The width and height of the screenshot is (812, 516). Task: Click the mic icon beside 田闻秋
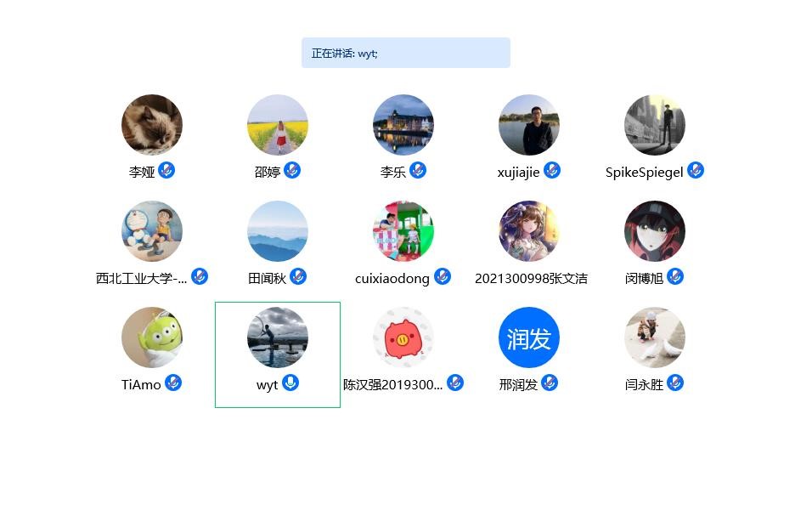[298, 276]
